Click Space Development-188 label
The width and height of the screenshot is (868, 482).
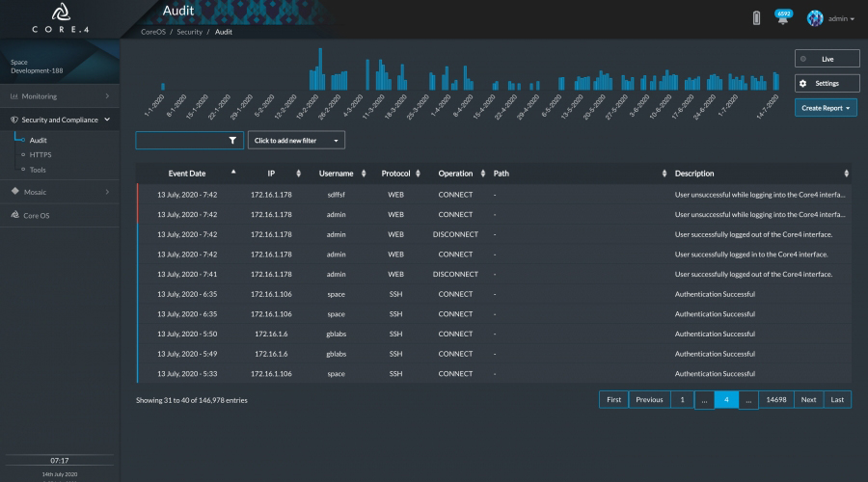(x=37, y=67)
